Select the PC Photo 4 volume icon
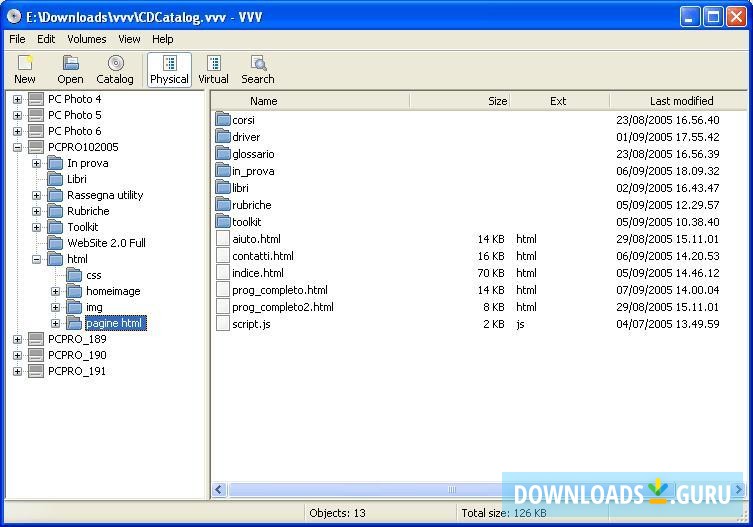Image resolution: width=753 pixels, height=527 pixels. coord(36,99)
